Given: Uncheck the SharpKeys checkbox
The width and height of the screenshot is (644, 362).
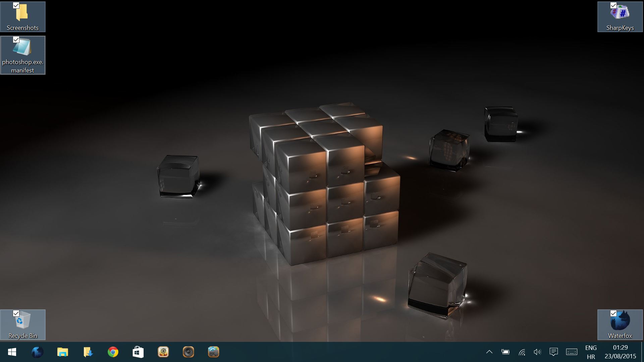Looking at the screenshot, I should pos(613,5).
